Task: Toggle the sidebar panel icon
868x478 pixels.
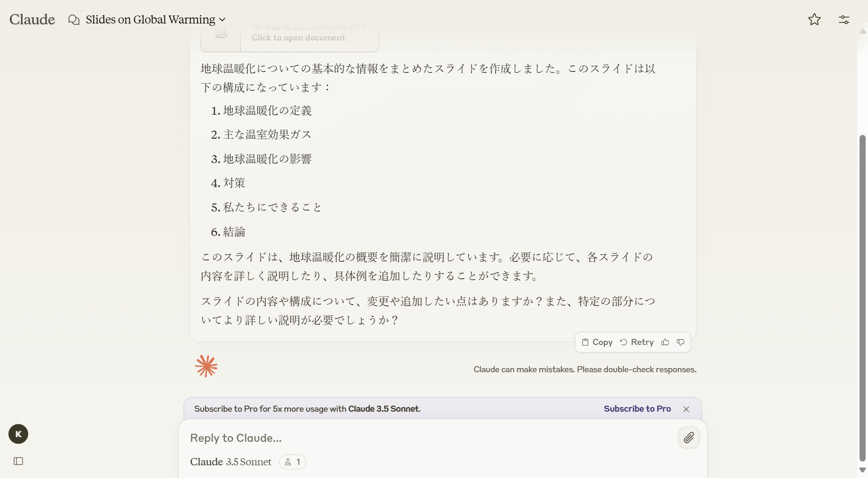Action: [x=18, y=461]
